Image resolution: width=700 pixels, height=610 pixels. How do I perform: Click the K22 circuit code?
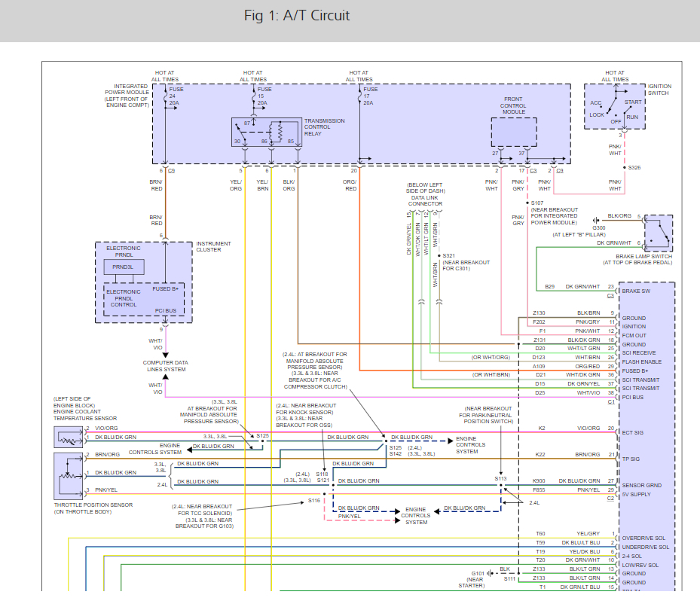(x=540, y=455)
